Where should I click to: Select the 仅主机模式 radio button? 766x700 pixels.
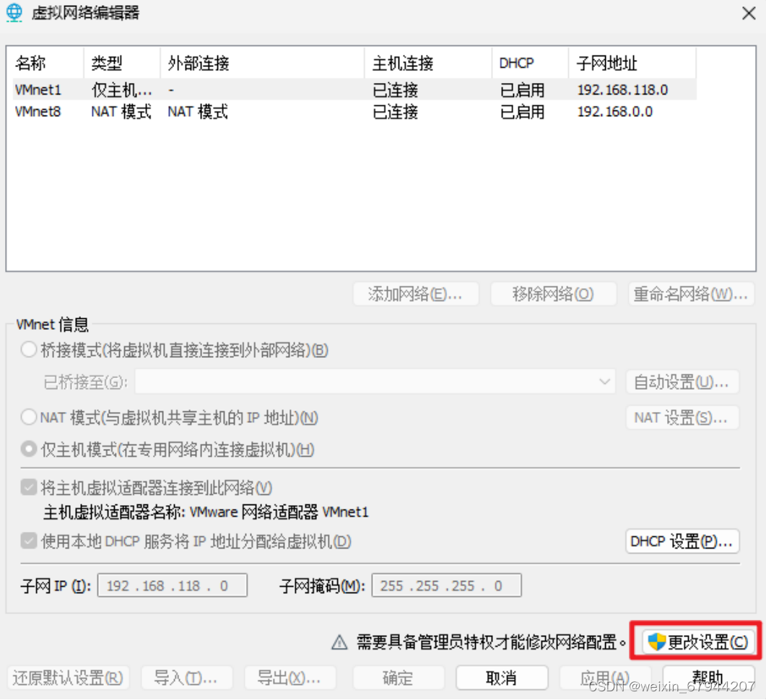click(29, 449)
